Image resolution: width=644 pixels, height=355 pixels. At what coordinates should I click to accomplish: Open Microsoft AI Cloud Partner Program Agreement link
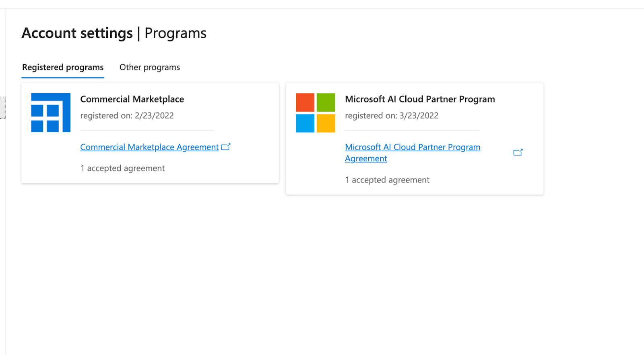[x=413, y=153]
